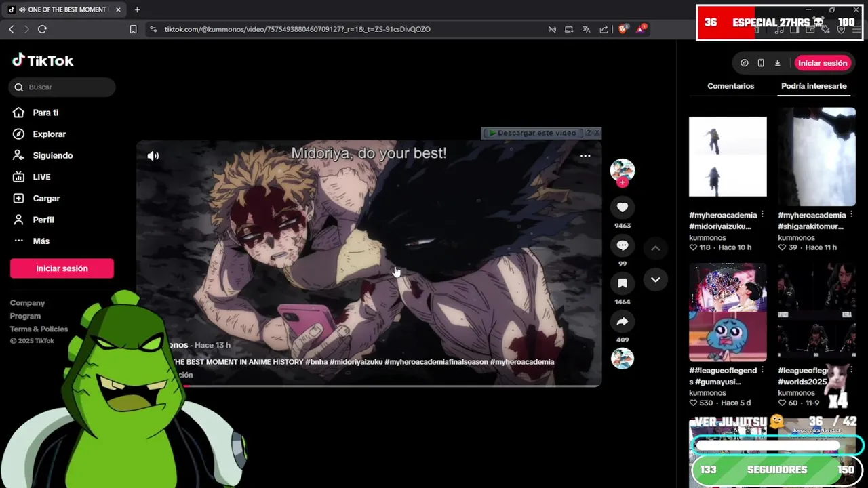
Task: Click the crossed-out icon in address bar
Action: point(552,29)
